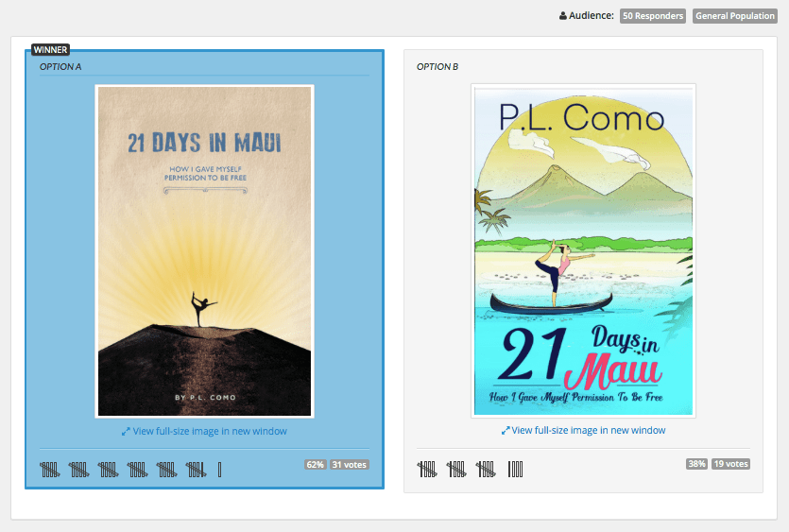This screenshot has width=789, height=532.
Task: Click the 50 Responders badge
Action: 653,16
